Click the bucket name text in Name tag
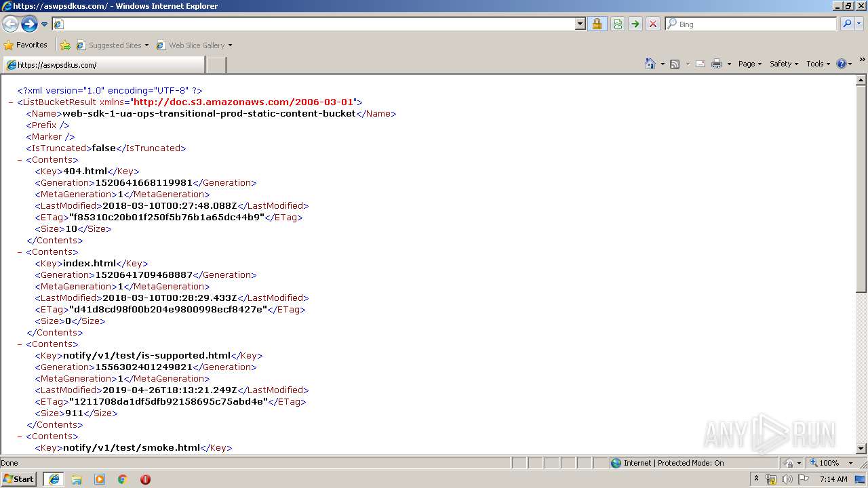This screenshot has height=488, width=868. (209, 114)
